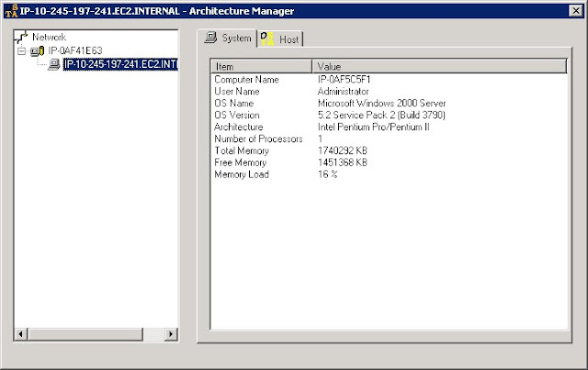This screenshot has height=370, width=588.
Task: Click the IP-0AF41E63 computer icon
Action: point(37,50)
